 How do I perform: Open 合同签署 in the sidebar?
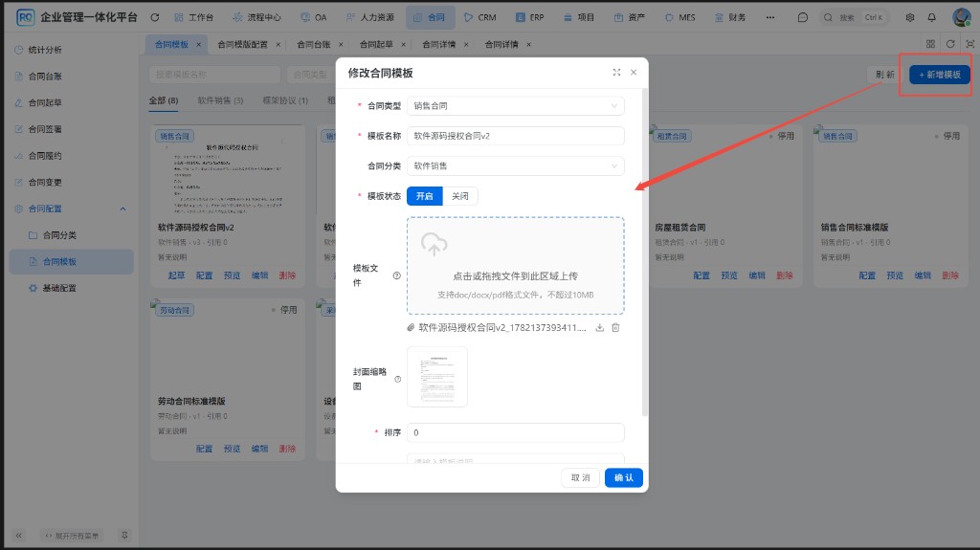[x=45, y=129]
